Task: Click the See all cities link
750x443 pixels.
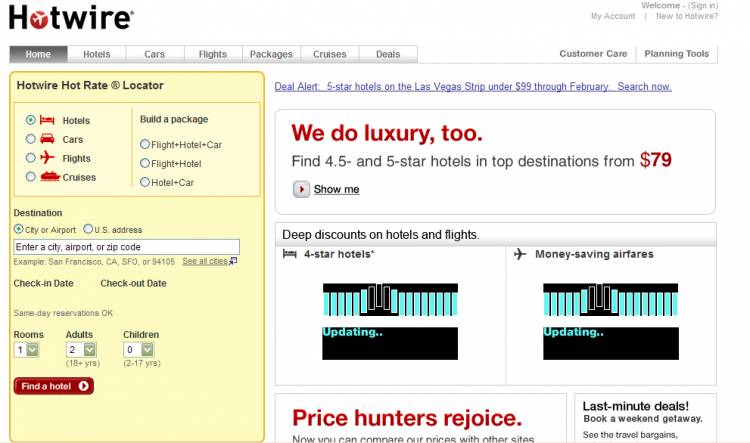Action: pos(205,261)
